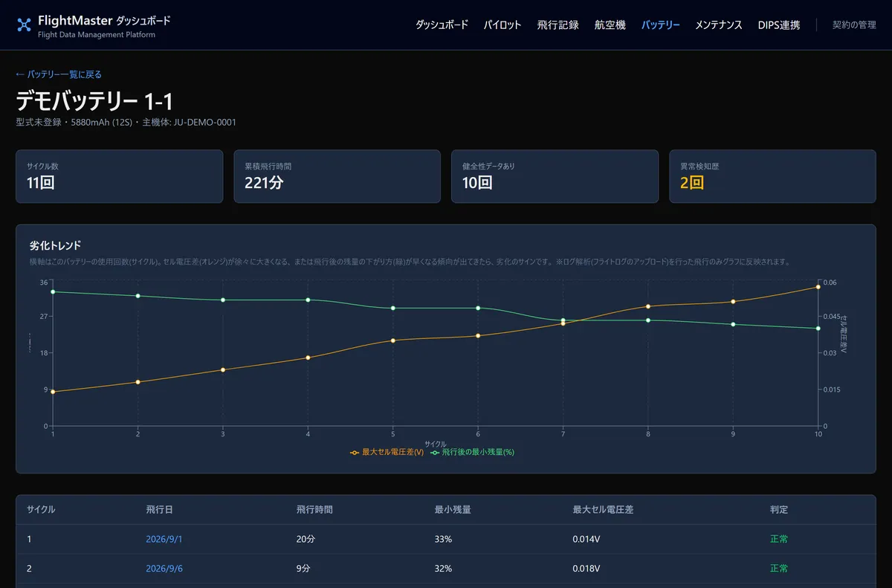The height and width of the screenshot is (588, 892).
Task: Click the 最小残量 column header
Action: coord(453,510)
